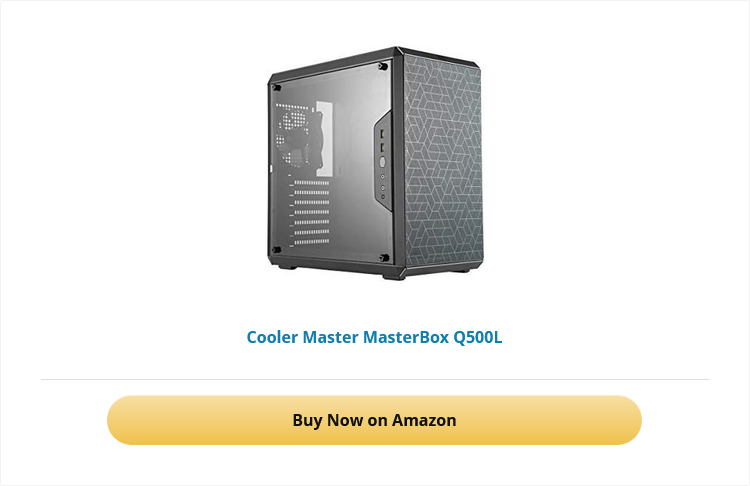
Task: Click the PC case product image
Action: 375,163
